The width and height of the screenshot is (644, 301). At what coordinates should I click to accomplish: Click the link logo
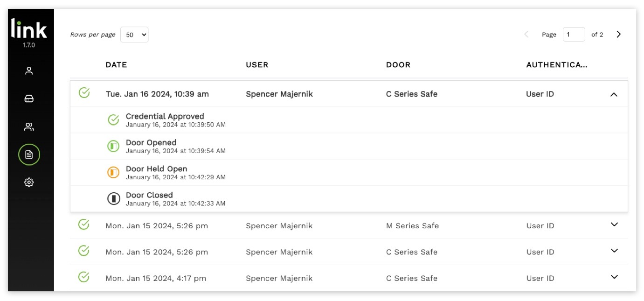coord(29,29)
